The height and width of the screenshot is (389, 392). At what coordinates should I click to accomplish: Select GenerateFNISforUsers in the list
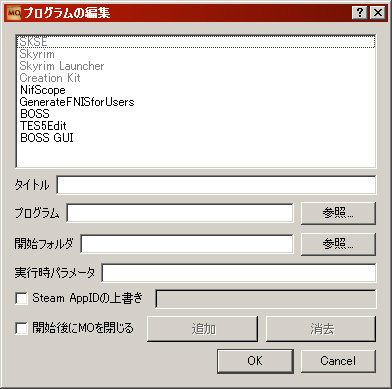coord(196,102)
